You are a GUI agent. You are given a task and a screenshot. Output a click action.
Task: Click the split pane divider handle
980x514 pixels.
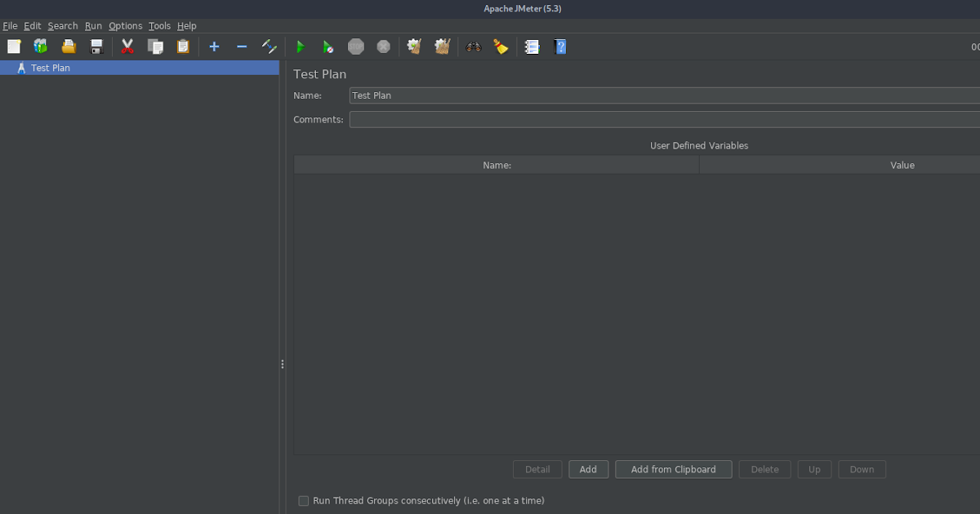tap(283, 364)
